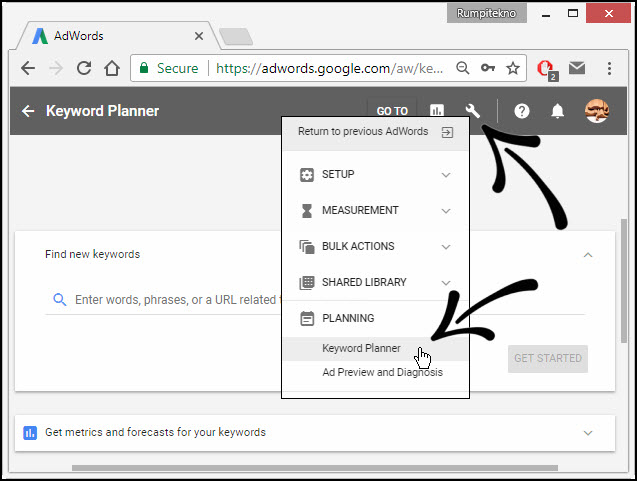
Task: Click the blue search icon in keyword field
Action: coord(60,300)
